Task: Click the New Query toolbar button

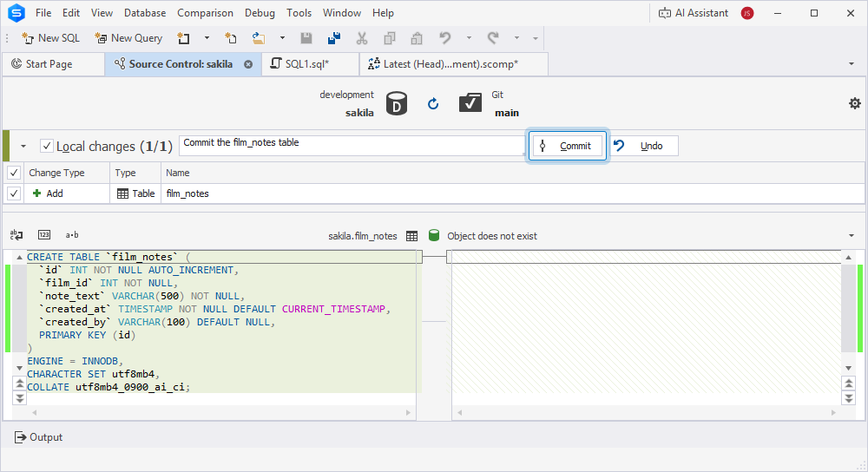Action: coord(128,38)
